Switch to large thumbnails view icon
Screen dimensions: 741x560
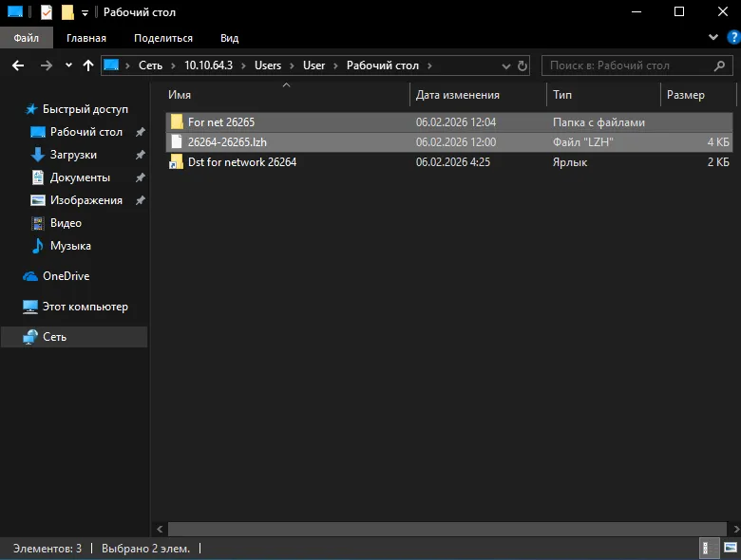point(731,549)
